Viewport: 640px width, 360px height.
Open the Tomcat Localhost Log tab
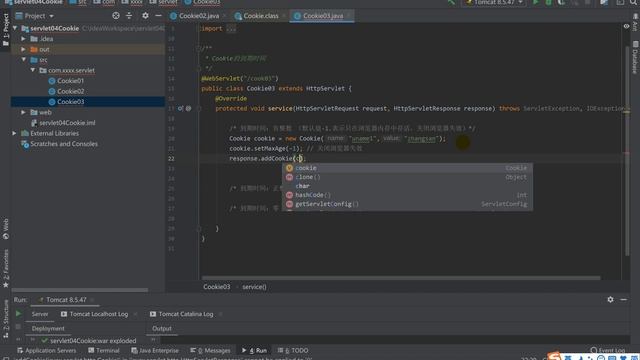pos(98,314)
